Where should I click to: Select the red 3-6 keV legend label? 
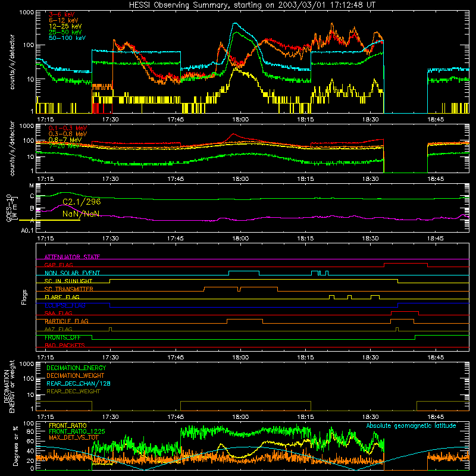[x=61, y=14]
